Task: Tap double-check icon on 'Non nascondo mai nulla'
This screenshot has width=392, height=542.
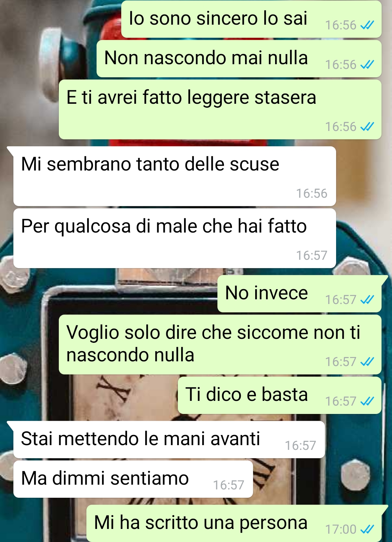Action: [367, 65]
